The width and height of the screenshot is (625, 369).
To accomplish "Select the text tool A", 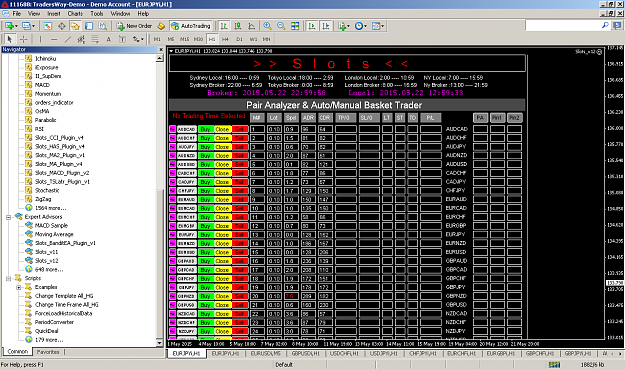I will click(108, 39).
